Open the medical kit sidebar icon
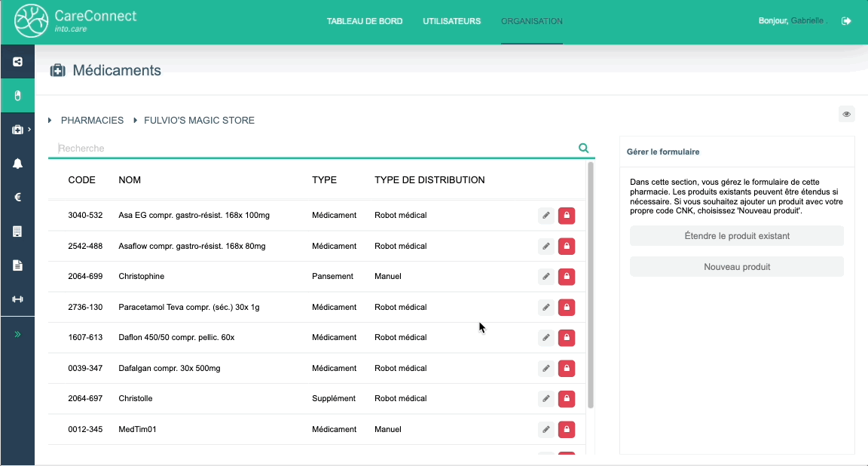This screenshot has height=466, width=868. tap(18, 130)
